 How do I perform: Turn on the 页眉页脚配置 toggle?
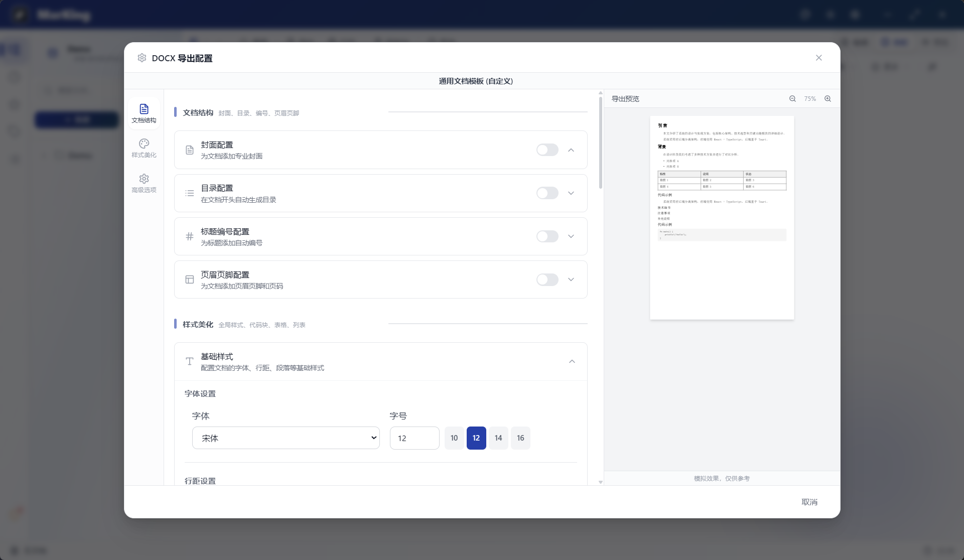pos(547,279)
